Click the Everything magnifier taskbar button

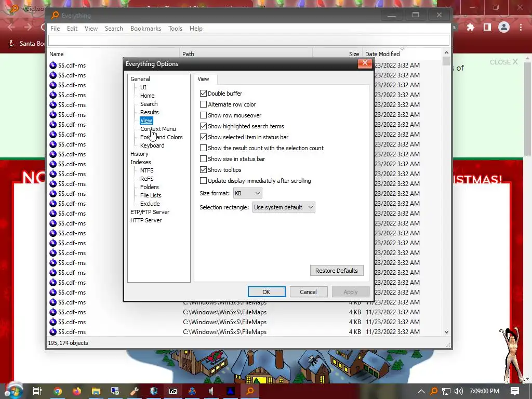point(250,391)
